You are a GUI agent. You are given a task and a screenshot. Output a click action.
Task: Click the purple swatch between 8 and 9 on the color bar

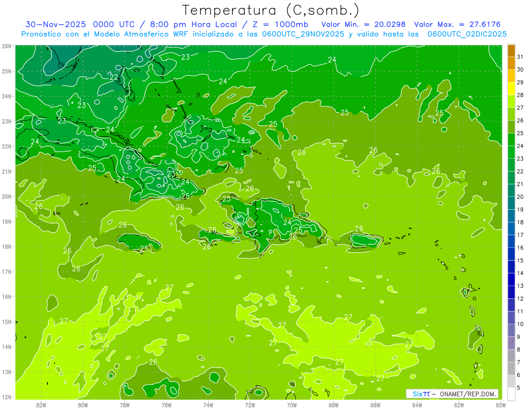click(512, 343)
